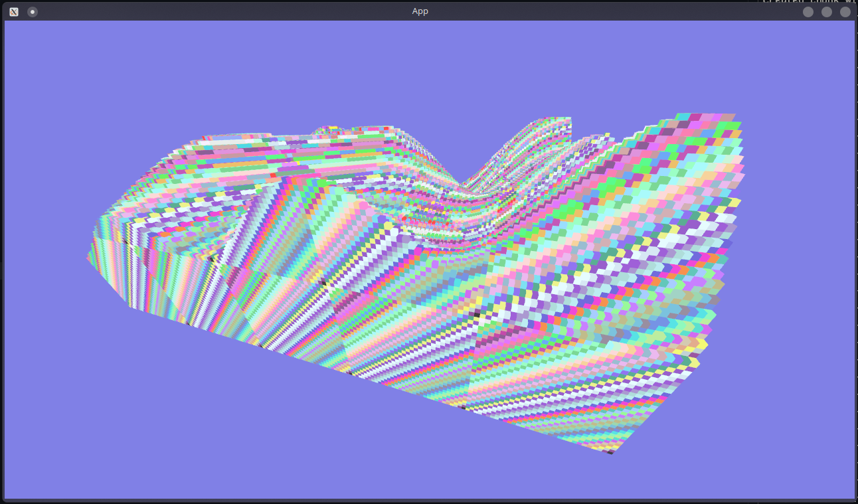858x504 pixels.
Task: Click the colorful voxel terrain render
Action: (x=416, y=284)
